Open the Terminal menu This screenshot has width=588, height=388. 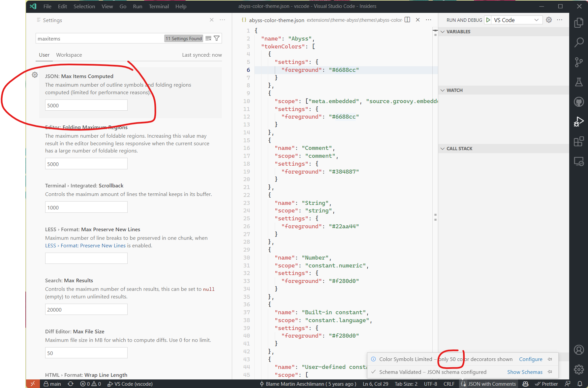tap(159, 6)
